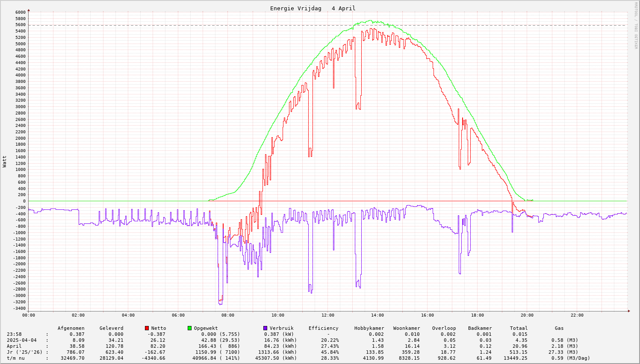Click the -3400 value on the Watt axis
Image resolution: width=640 pixels, height=364 pixels.
(x=19, y=308)
